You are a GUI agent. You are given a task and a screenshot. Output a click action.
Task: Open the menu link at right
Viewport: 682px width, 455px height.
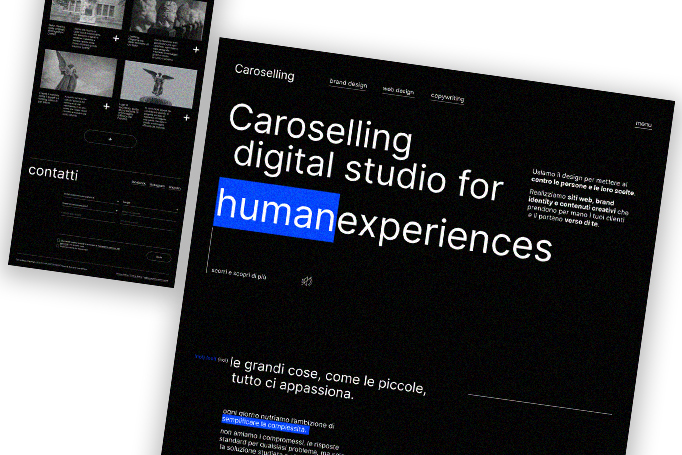pos(643,125)
